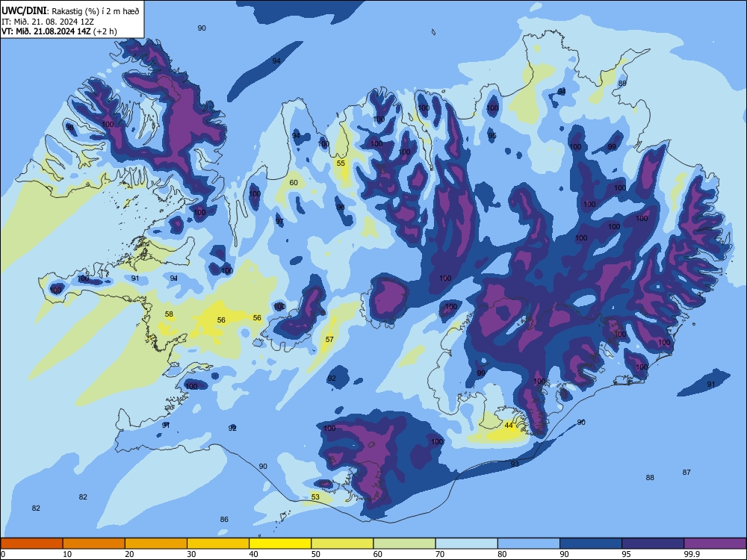The image size is (747, 560).
Task: Click the humidity value 55 on the map
Action: click(x=341, y=164)
